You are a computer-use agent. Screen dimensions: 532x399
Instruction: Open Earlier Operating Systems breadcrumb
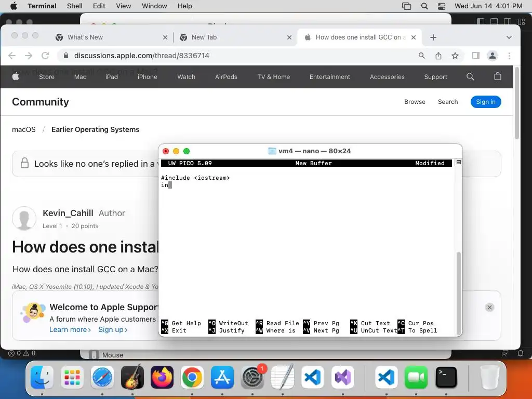96,129
